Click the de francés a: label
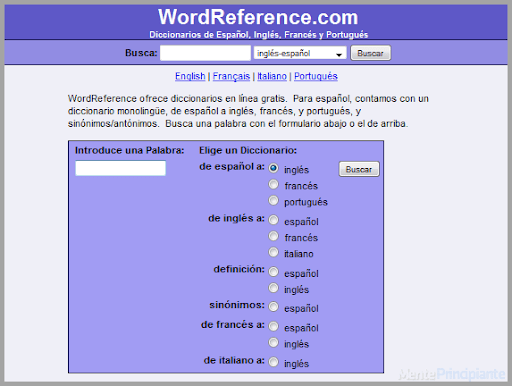This screenshot has width=512, height=386. pos(233,325)
